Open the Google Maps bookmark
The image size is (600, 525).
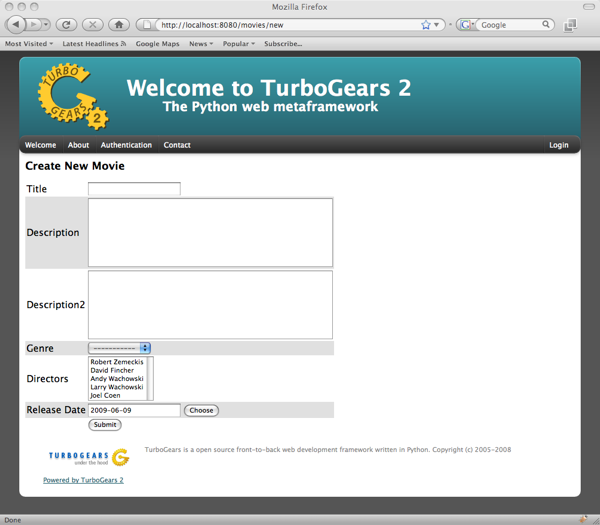click(157, 44)
